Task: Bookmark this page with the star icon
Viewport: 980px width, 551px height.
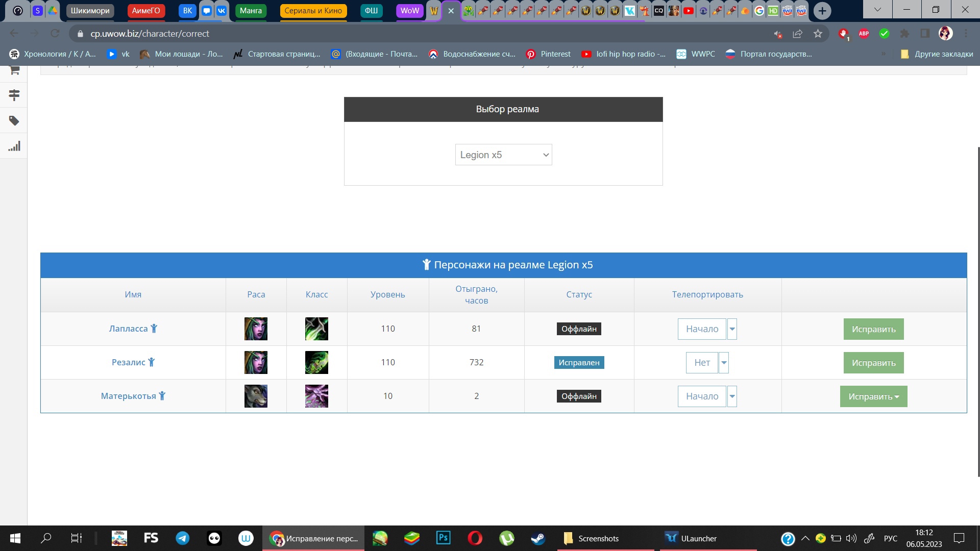Action: coord(818,34)
